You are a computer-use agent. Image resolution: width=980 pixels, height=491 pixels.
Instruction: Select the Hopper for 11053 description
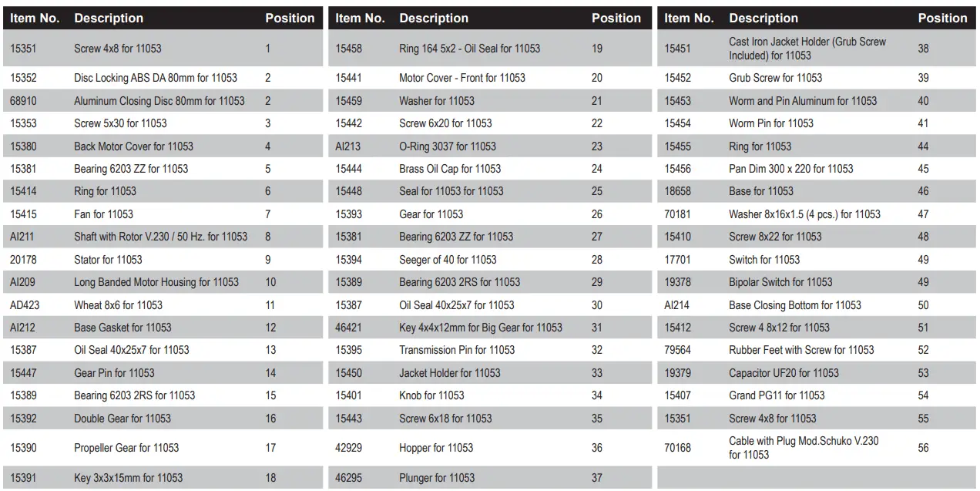tap(435, 448)
